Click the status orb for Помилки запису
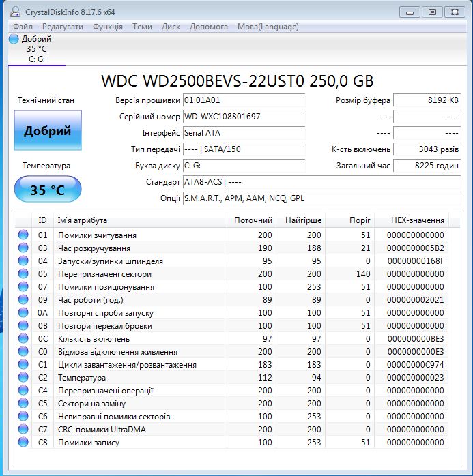The image size is (473, 476). click(23, 442)
